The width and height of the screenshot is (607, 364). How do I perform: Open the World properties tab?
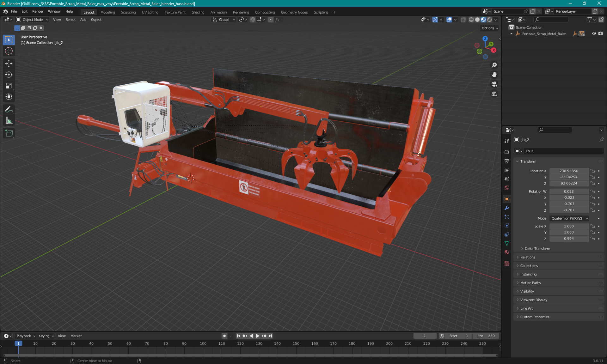coord(507,188)
